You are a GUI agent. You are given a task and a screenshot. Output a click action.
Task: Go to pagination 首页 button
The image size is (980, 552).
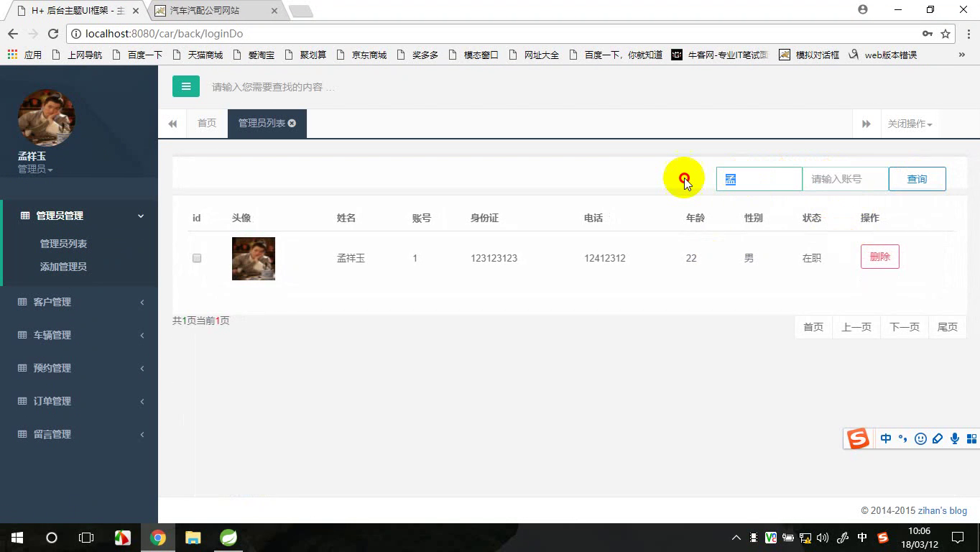[x=813, y=327]
